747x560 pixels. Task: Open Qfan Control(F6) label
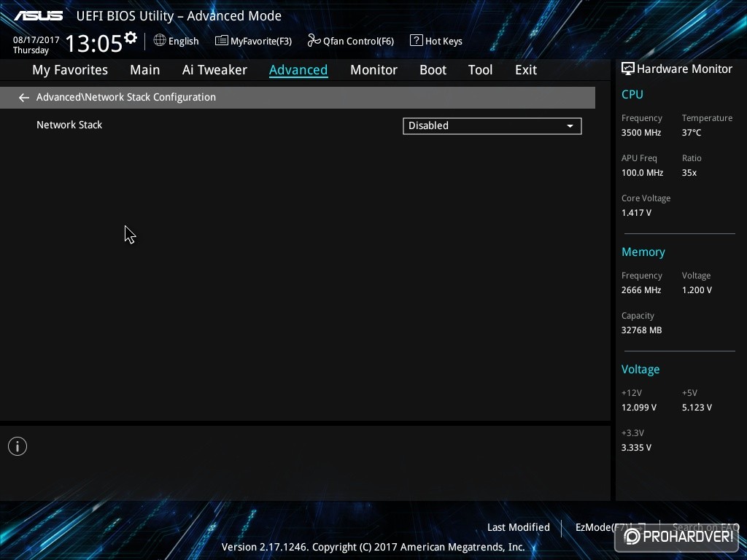[358, 42]
